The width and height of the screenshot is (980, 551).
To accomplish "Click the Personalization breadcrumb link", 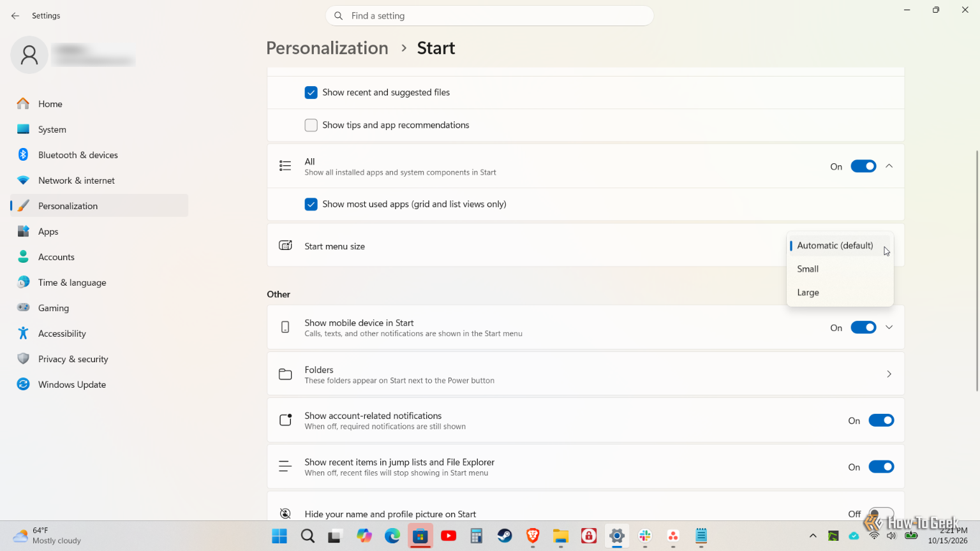I will pyautogui.click(x=327, y=48).
